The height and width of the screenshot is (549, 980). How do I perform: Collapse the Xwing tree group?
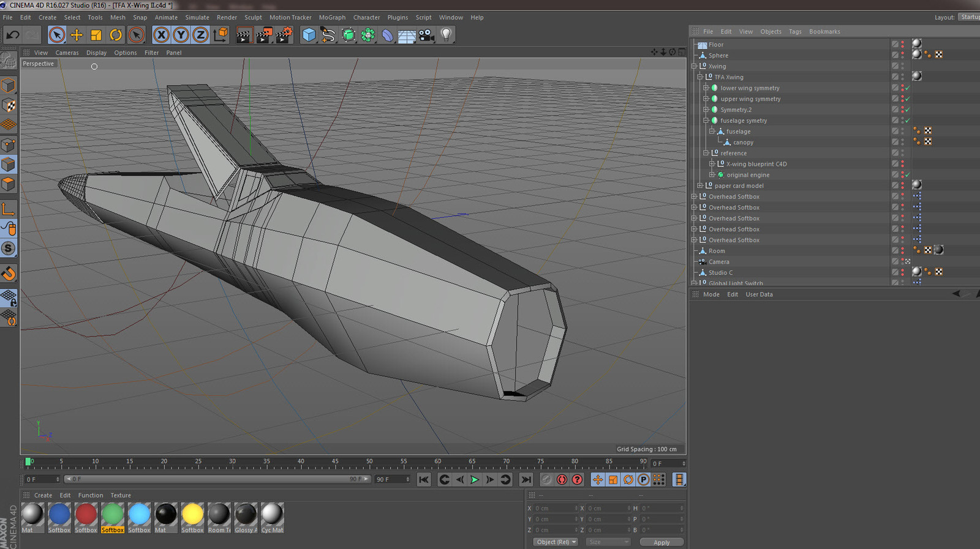[694, 66]
